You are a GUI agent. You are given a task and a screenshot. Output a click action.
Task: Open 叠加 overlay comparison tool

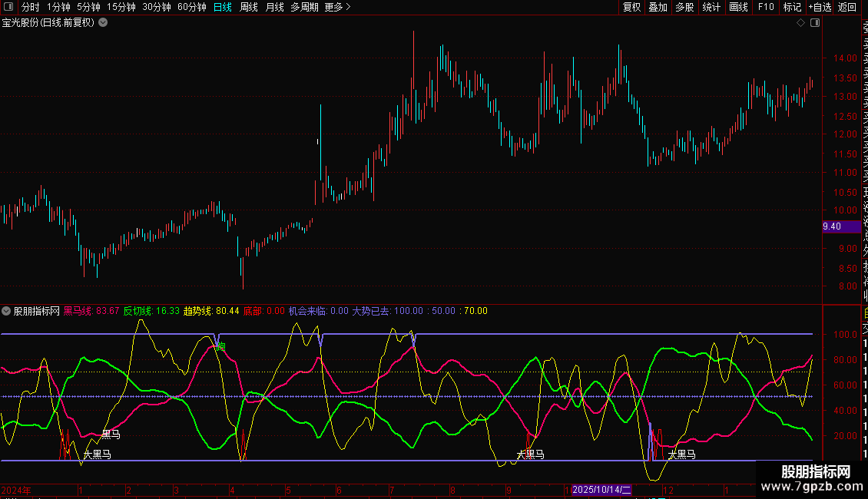(658, 7)
